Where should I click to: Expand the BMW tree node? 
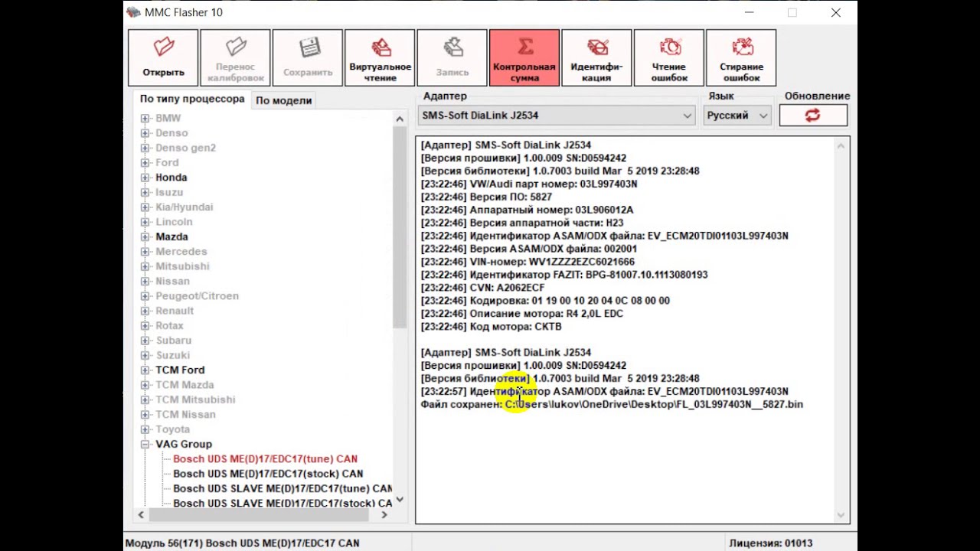pos(145,119)
